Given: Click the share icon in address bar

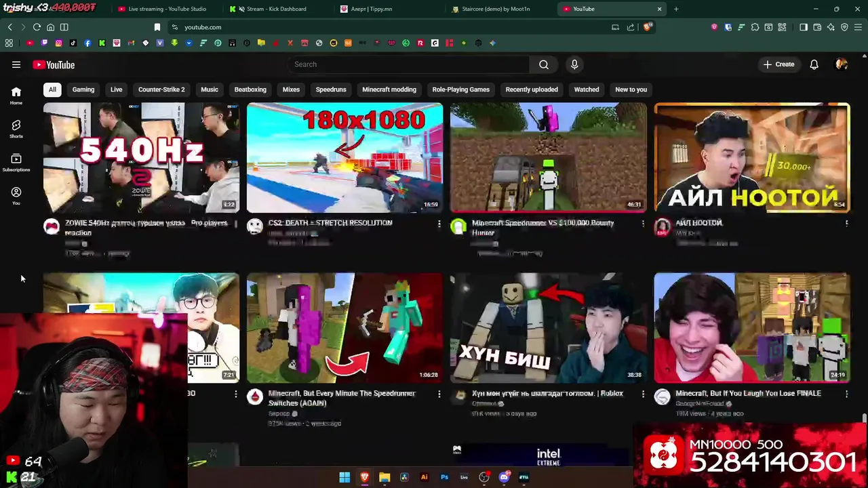Looking at the screenshot, I should [631, 27].
